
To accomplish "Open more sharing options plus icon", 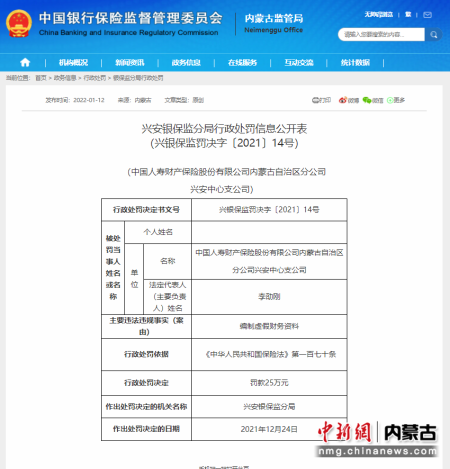I will [390, 100].
